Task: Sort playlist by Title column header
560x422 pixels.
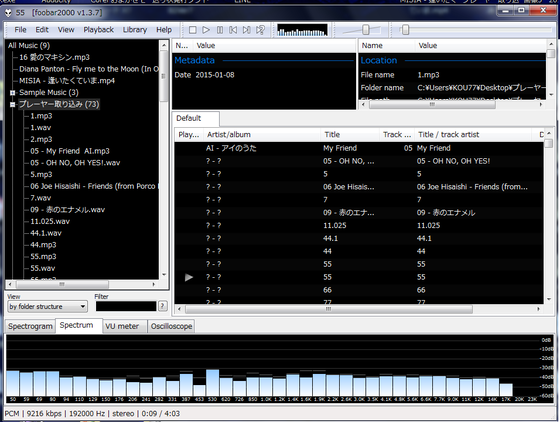Action: click(350, 135)
